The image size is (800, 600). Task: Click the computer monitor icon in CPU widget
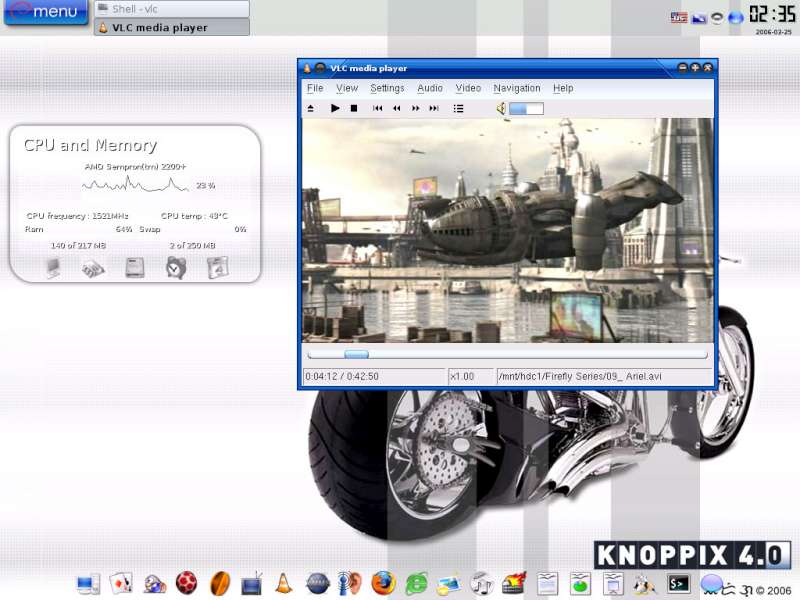53,268
